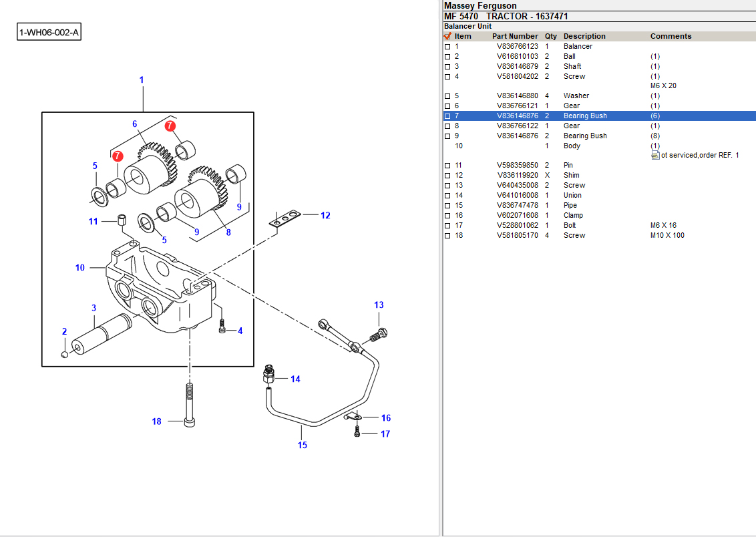Click the Part Number column header

514,36
